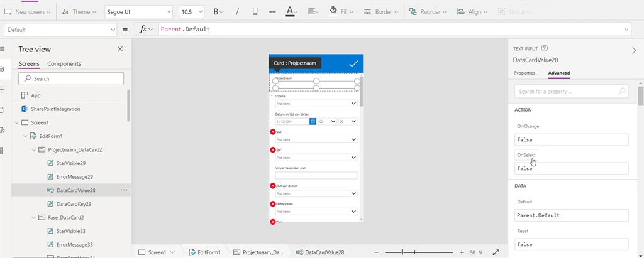Open the font size dropdown
This screenshot has height=258, width=644.
pos(192,12)
